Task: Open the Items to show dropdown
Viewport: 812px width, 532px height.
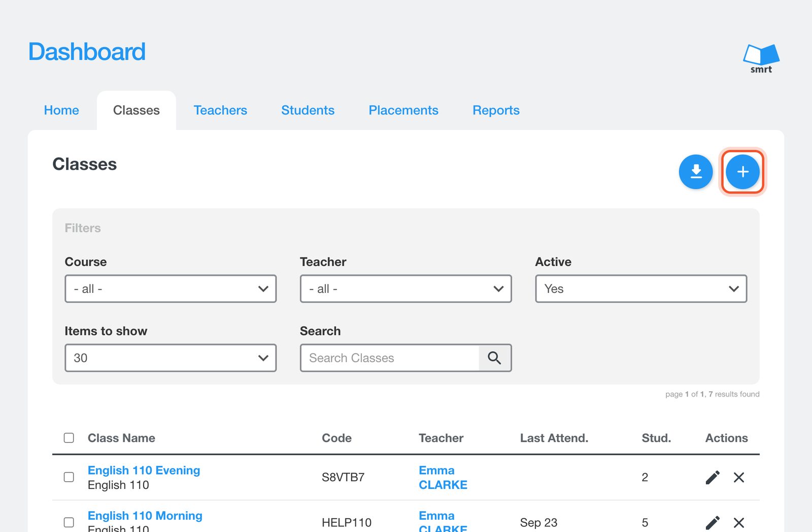Action: [x=171, y=358]
